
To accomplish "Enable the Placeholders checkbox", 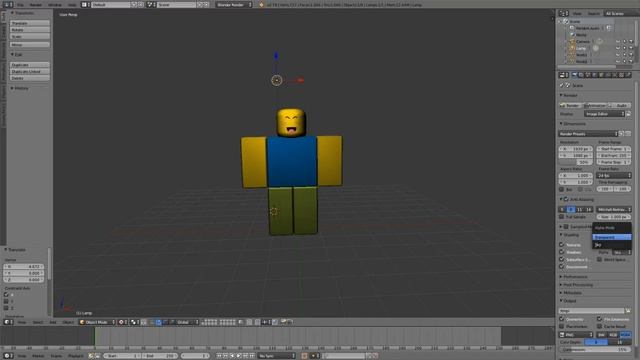I will coord(562,326).
